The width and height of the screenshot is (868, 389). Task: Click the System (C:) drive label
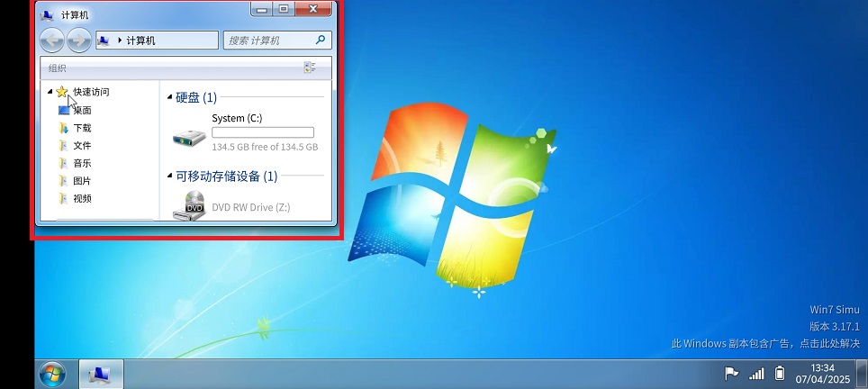237,118
